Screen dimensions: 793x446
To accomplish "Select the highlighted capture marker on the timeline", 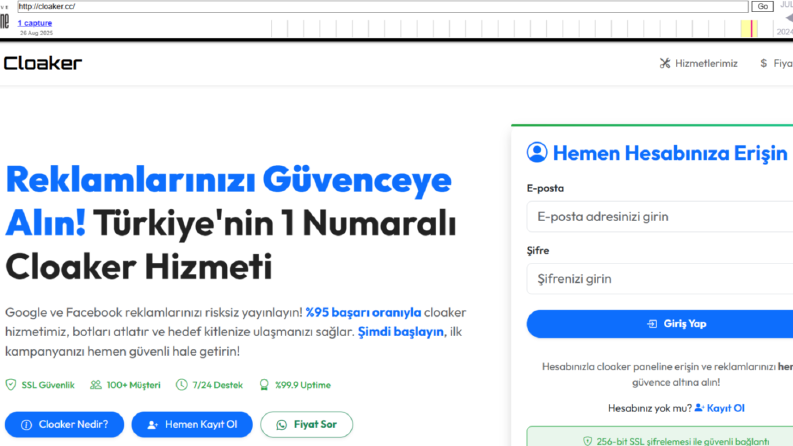I will point(752,28).
